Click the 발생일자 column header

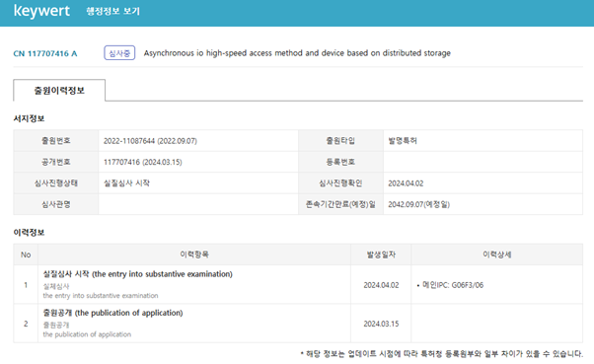tap(381, 255)
